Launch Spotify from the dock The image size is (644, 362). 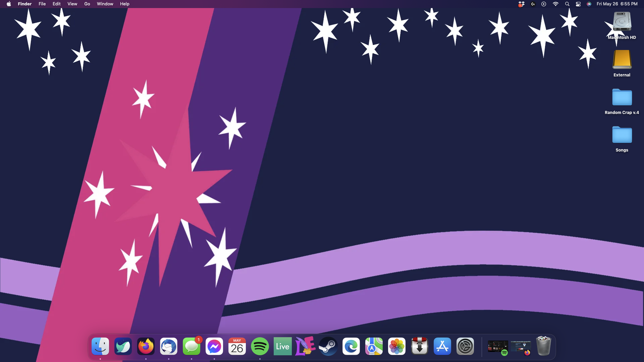260,346
